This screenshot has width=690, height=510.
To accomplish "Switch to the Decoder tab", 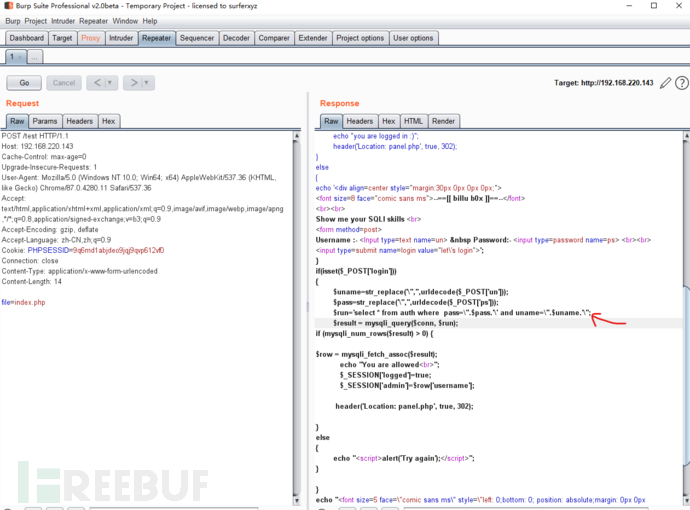I will (236, 38).
